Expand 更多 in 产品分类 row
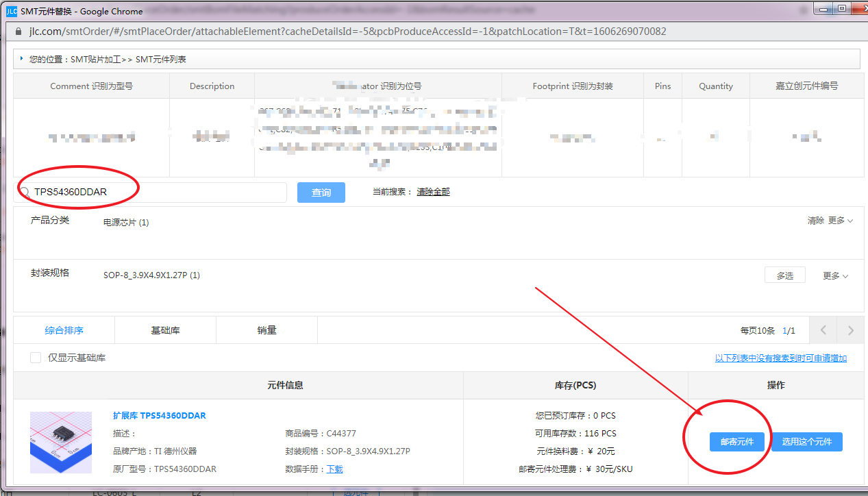This screenshot has height=496, width=868. pyautogui.click(x=840, y=221)
